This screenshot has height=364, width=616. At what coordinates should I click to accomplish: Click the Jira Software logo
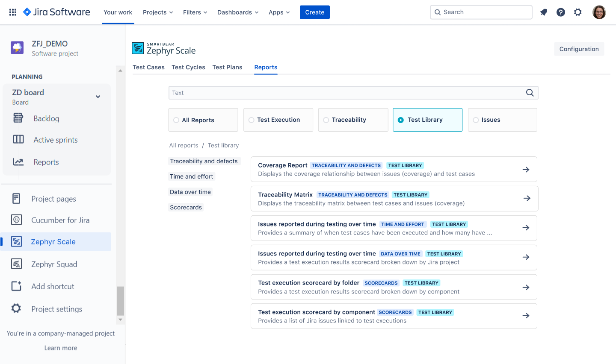point(56,12)
